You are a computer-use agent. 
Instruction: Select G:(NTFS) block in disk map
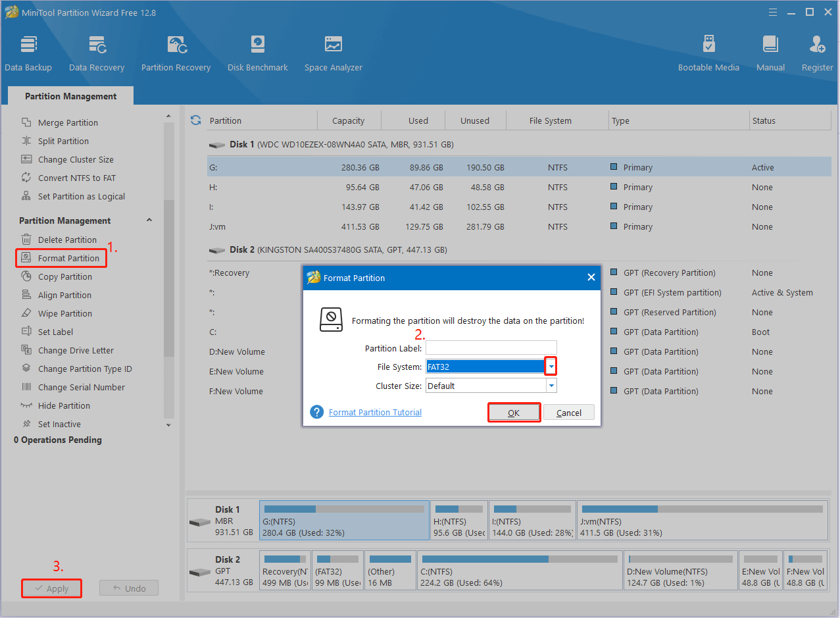344,520
